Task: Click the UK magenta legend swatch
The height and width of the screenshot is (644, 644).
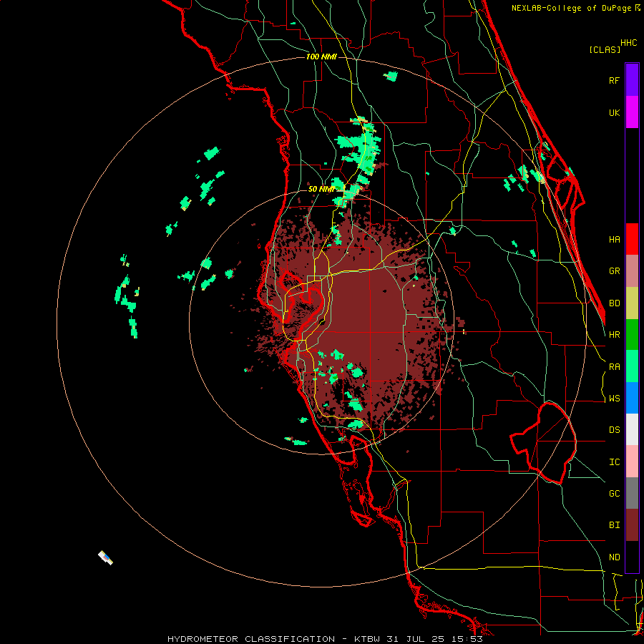Action: pyautogui.click(x=632, y=112)
